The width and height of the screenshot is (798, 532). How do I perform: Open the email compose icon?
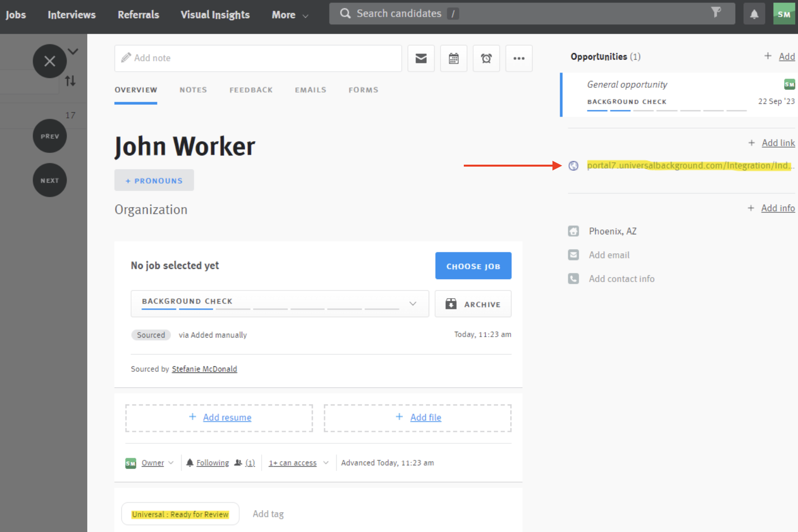[420, 58]
